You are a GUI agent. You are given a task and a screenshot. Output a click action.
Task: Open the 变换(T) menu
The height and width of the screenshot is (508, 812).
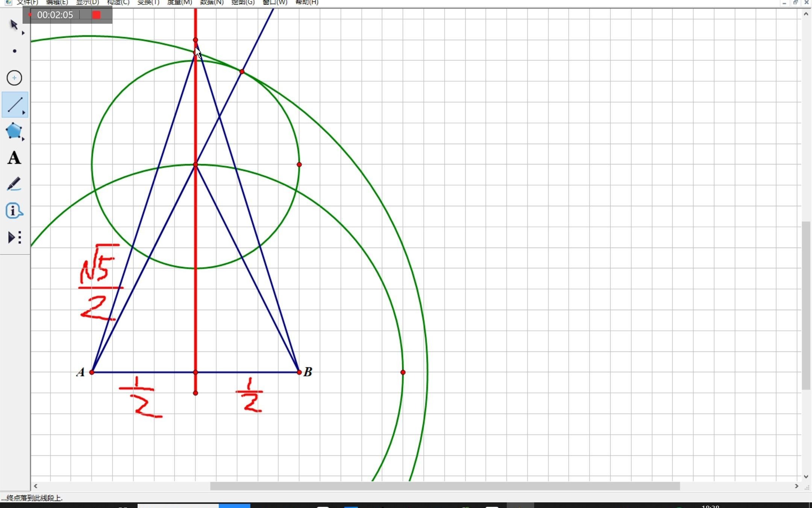coord(148,2)
